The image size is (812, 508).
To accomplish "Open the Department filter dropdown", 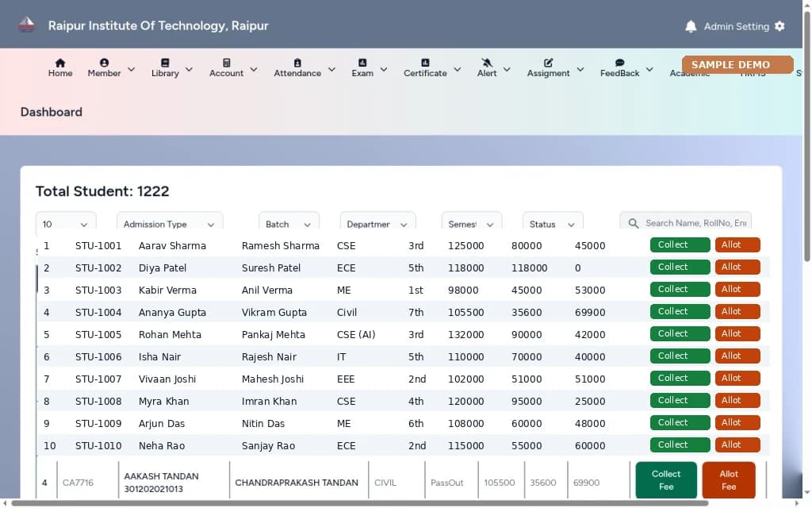I will coord(378,222).
